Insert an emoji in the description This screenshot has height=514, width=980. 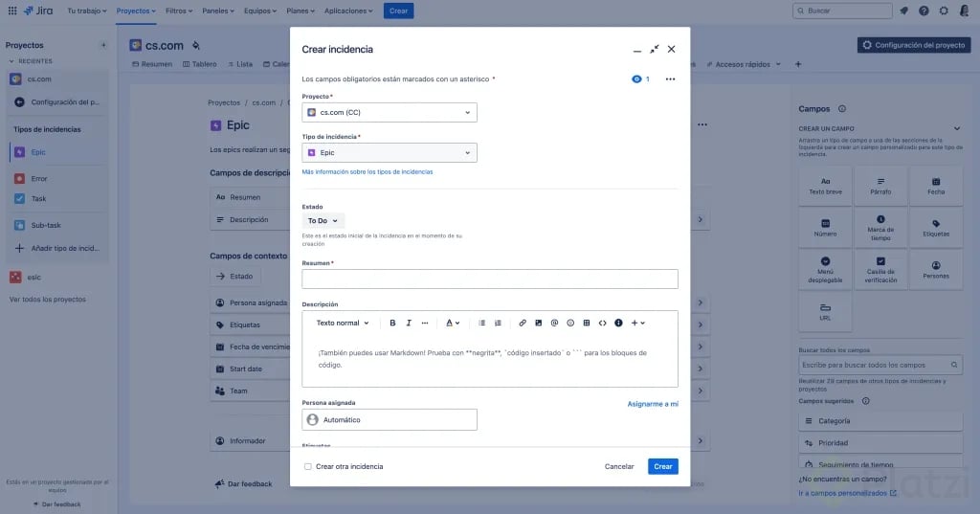570,324
